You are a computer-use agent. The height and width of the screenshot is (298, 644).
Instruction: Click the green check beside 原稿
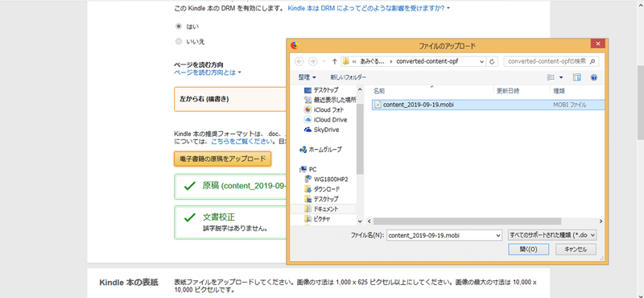point(189,186)
